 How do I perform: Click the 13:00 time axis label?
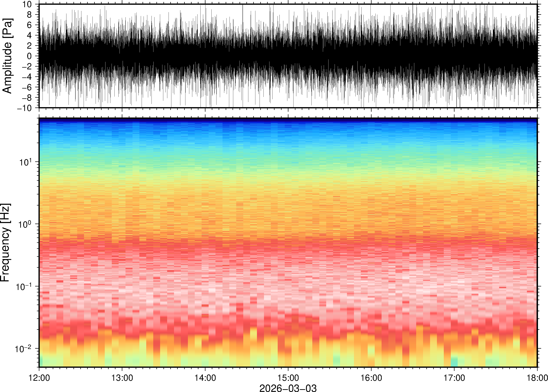tap(122, 378)
